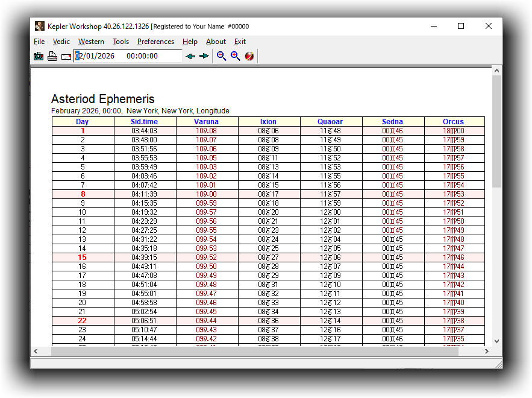The height and width of the screenshot is (398, 532).
Task: Expand the Preferences menu
Action: [155, 42]
